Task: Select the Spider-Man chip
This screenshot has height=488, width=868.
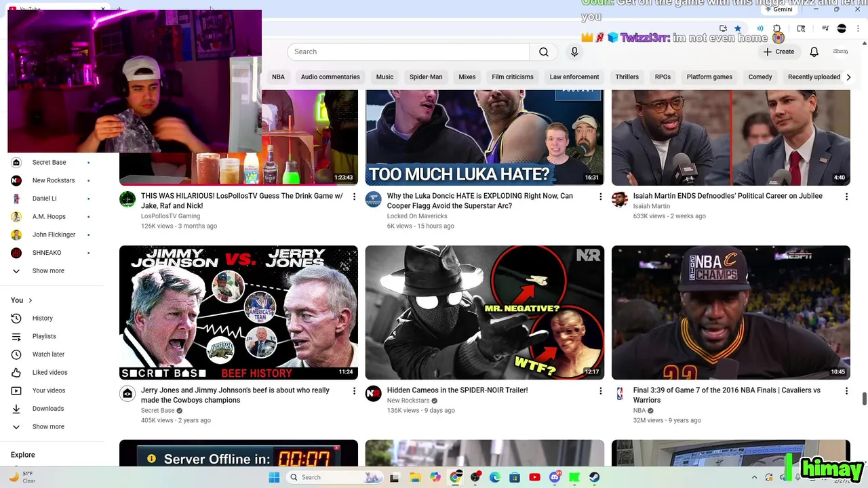Action: (426, 77)
